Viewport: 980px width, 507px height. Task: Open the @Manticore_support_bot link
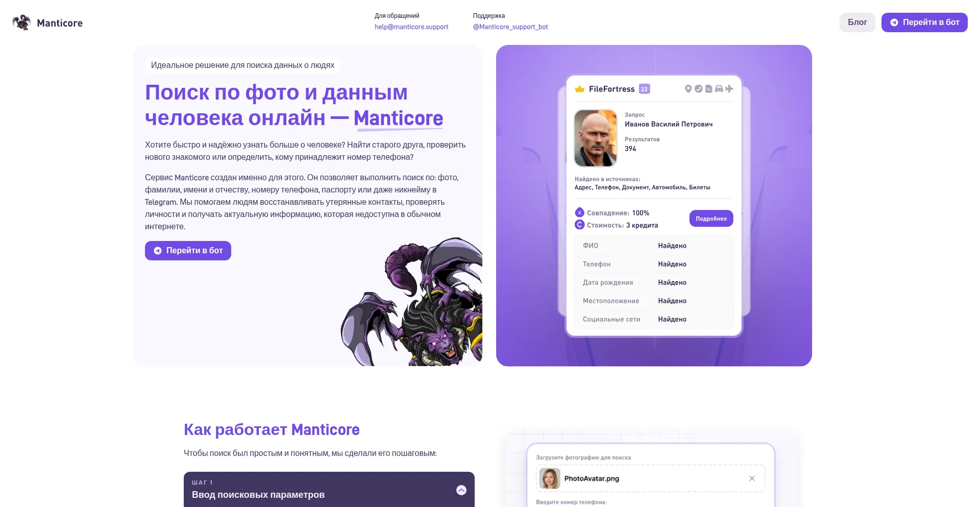tap(510, 27)
